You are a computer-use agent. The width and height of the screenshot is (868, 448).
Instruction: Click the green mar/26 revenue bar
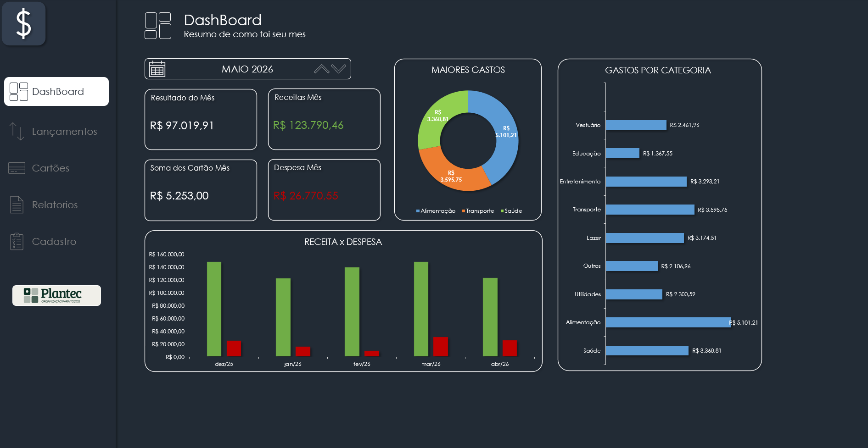click(x=421, y=309)
